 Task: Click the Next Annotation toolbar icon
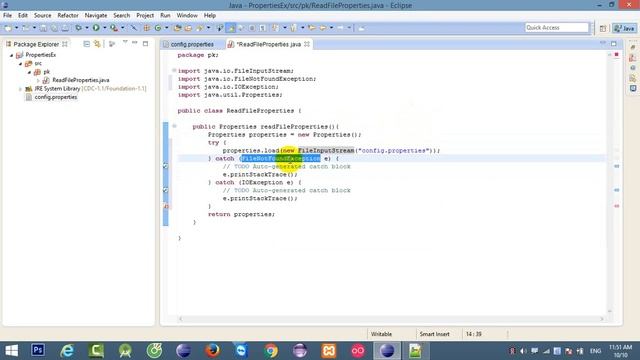(276, 28)
